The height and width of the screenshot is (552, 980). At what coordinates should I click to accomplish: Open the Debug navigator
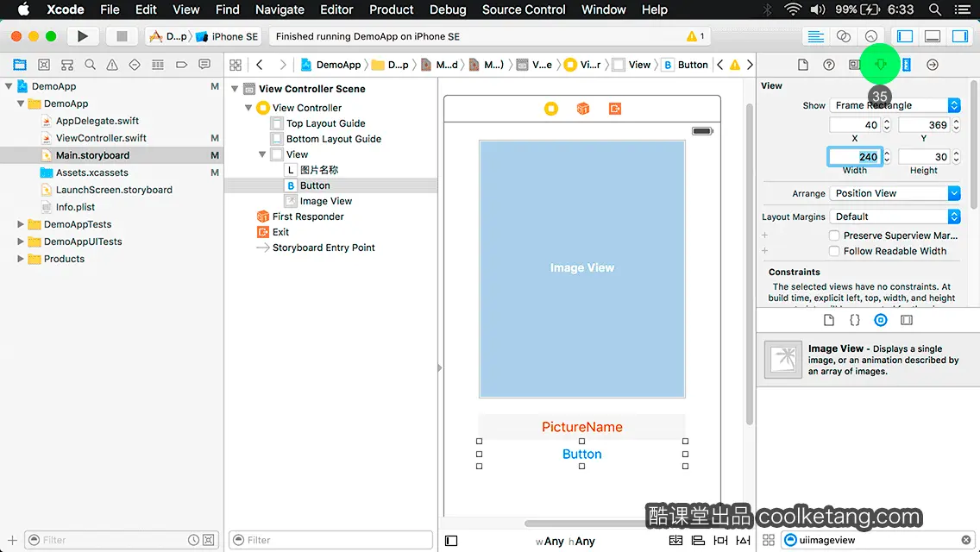point(158,65)
